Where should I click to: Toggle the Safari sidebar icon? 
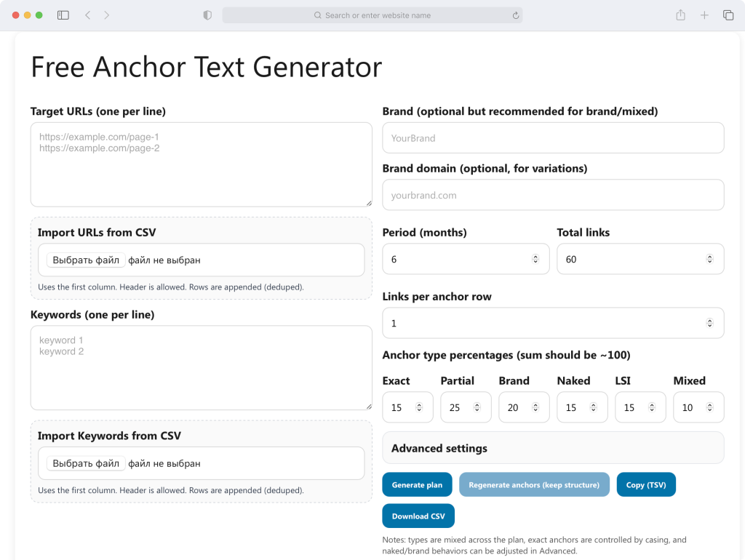coord(63,15)
